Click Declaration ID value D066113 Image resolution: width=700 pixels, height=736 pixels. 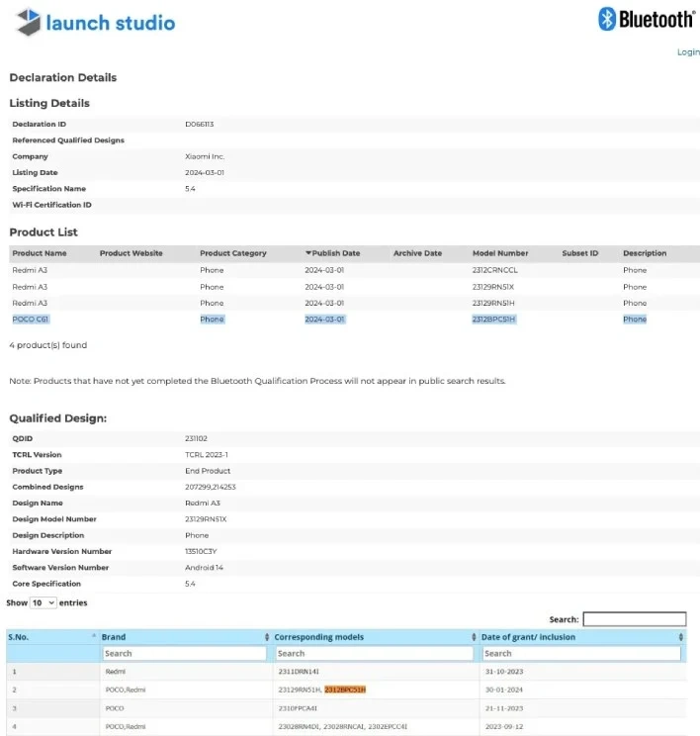200,125
